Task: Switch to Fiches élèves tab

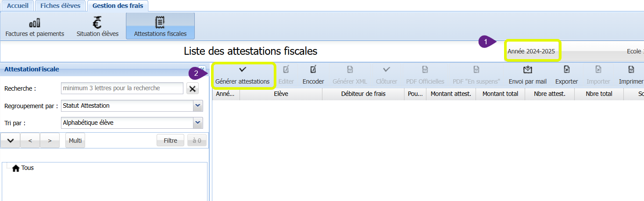Action: coord(60,6)
